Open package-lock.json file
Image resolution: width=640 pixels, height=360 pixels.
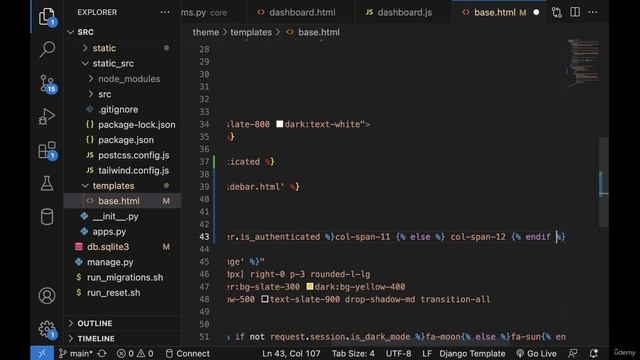click(122, 124)
